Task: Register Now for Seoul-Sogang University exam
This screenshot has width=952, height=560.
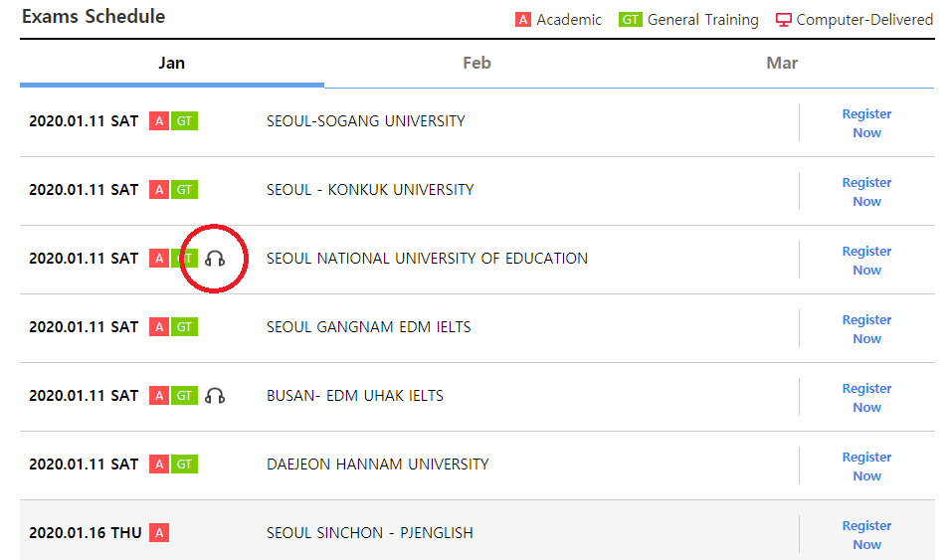Action: [x=866, y=123]
